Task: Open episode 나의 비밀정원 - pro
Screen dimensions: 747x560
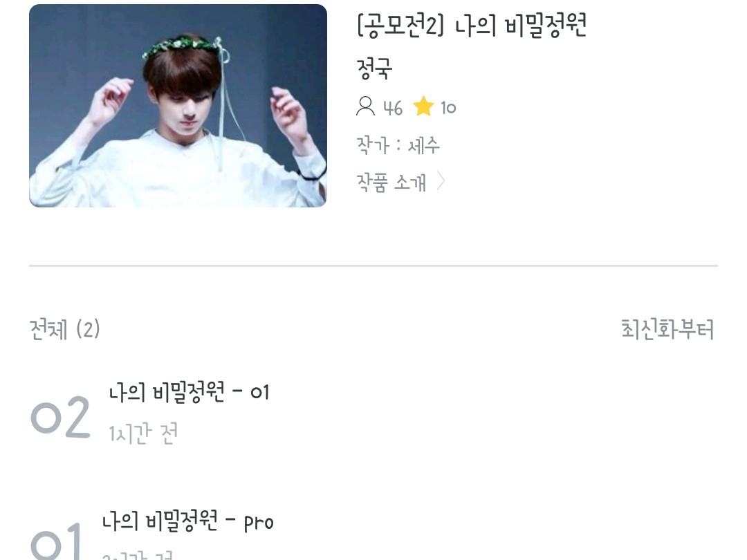Action: click(187, 521)
